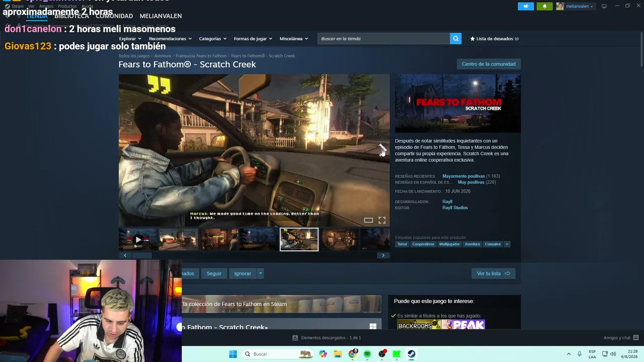The image size is (644, 362).
Task: Show next screenshot with right arrow
Action: (382, 149)
